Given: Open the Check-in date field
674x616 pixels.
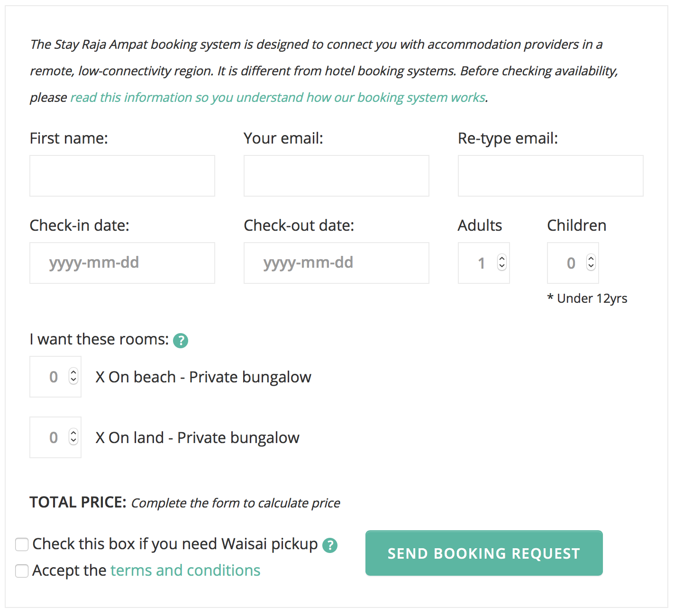Looking at the screenshot, I should pyautogui.click(x=122, y=263).
